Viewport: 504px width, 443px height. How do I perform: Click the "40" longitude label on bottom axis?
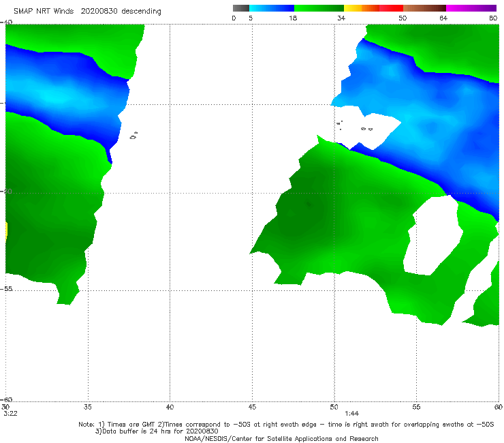pyautogui.click(x=170, y=407)
